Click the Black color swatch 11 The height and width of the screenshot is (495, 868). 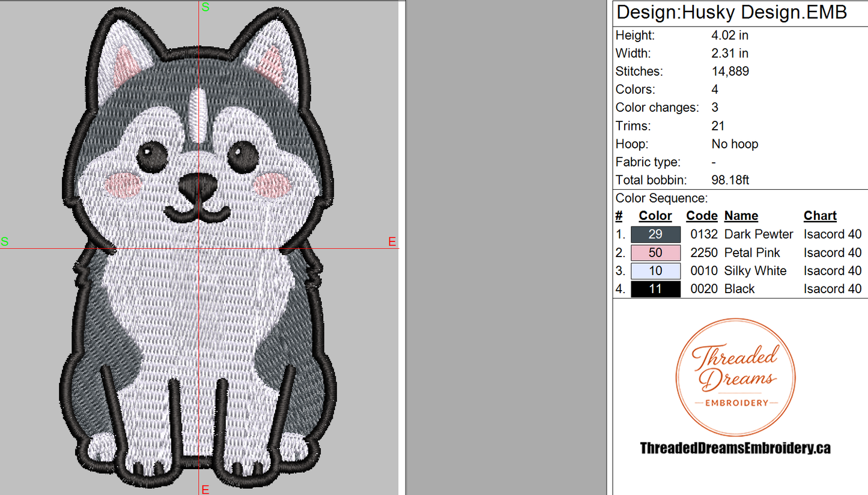(x=655, y=289)
